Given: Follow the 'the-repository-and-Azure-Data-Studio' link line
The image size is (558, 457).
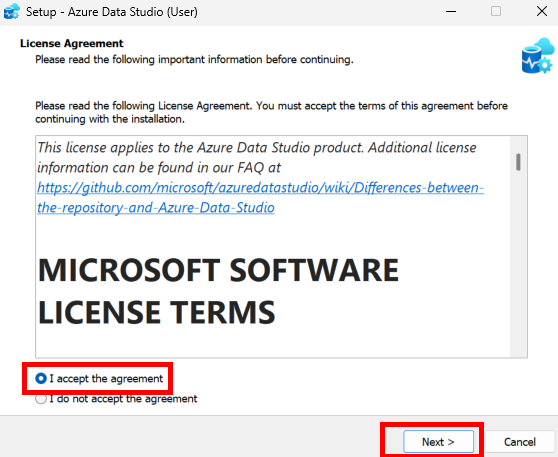Looking at the screenshot, I should pos(156,208).
